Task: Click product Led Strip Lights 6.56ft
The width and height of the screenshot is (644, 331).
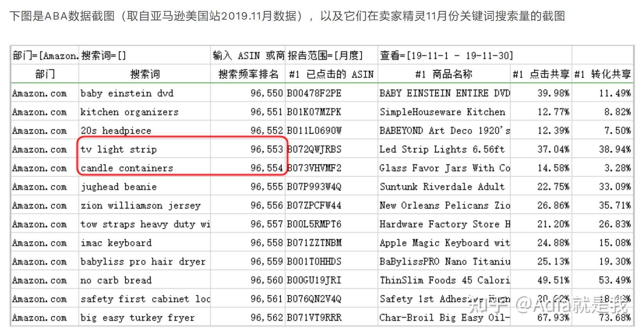Action: 442,149
